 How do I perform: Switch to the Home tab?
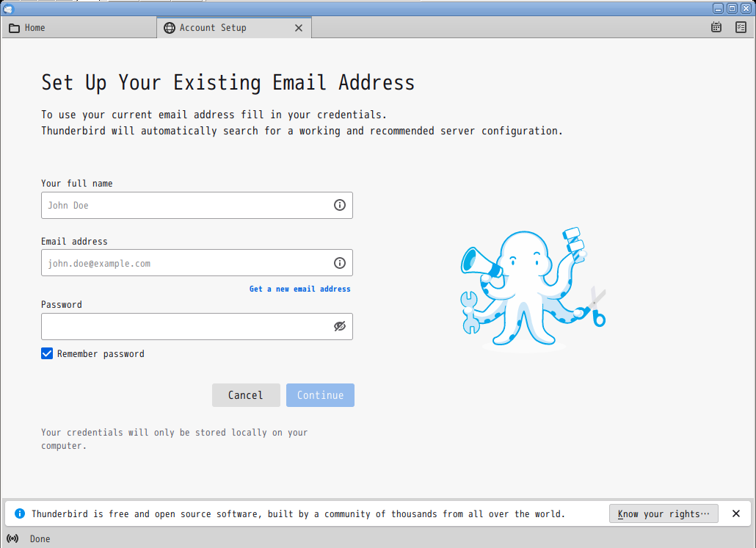79,27
